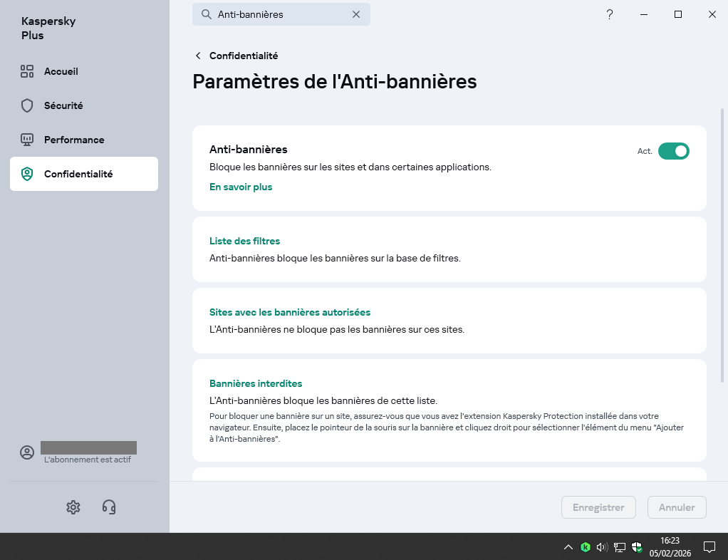Open the Performance section

pyautogui.click(x=73, y=140)
